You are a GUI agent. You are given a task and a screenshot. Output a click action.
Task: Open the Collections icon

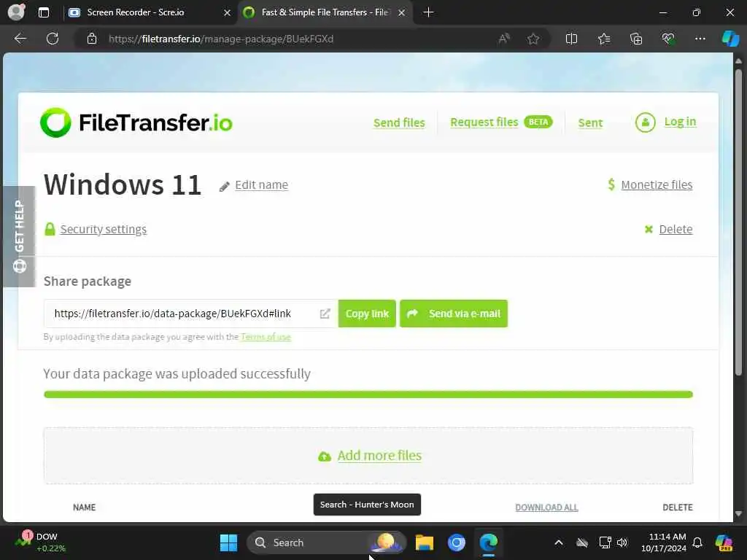636,39
